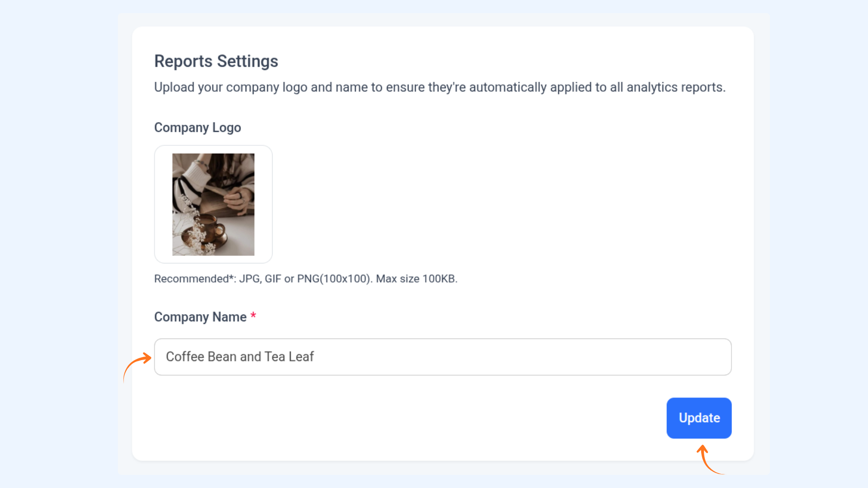Place cursor in 'Coffee Bean and Tea Leaf' text
The image size is (868, 488).
240,357
